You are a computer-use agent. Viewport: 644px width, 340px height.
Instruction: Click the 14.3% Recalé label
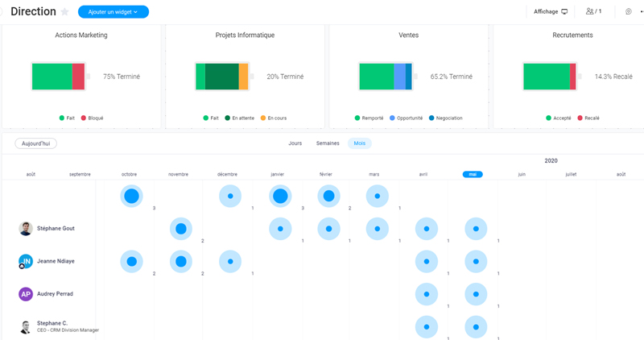tap(613, 77)
